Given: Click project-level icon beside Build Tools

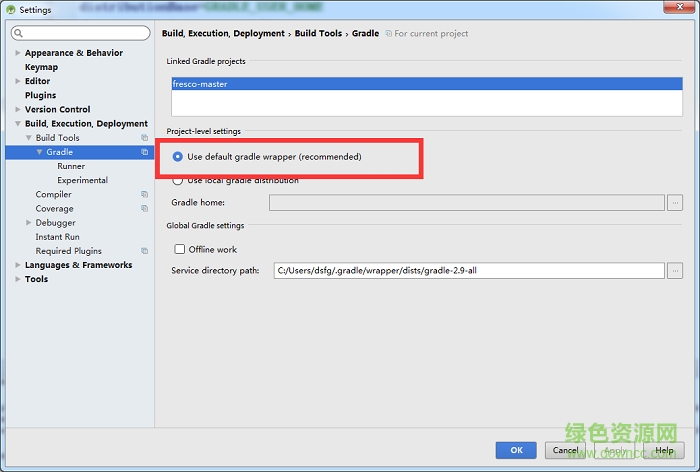Looking at the screenshot, I should pyautogui.click(x=145, y=138).
